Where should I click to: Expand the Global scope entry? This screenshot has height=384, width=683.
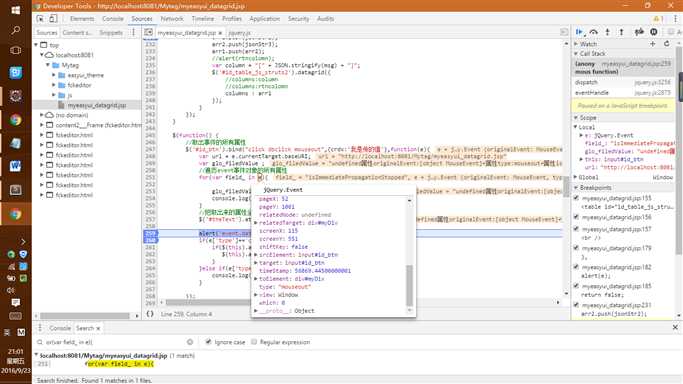[x=576, y=177]
